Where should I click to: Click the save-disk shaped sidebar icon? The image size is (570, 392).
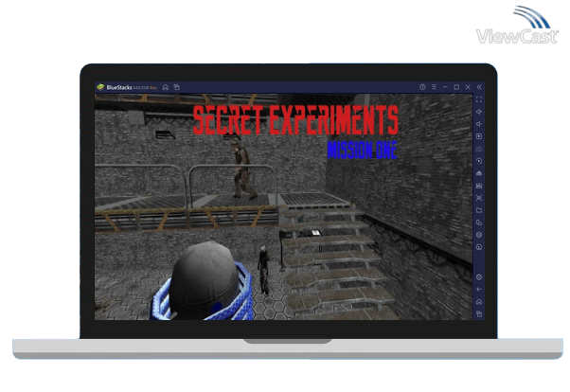pos(479,186)
